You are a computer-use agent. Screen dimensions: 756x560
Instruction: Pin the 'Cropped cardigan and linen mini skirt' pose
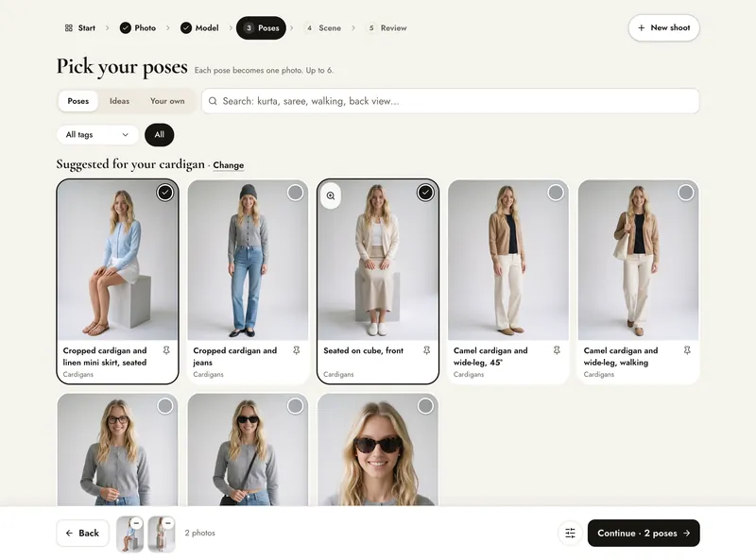[166, 350]
